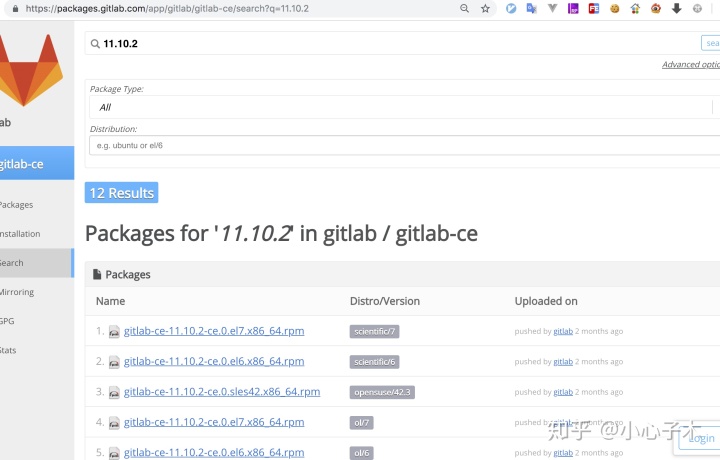The image size is (720, 460).
Task: Open gitlab user link in ol/6 row
Action: point(563,453)
